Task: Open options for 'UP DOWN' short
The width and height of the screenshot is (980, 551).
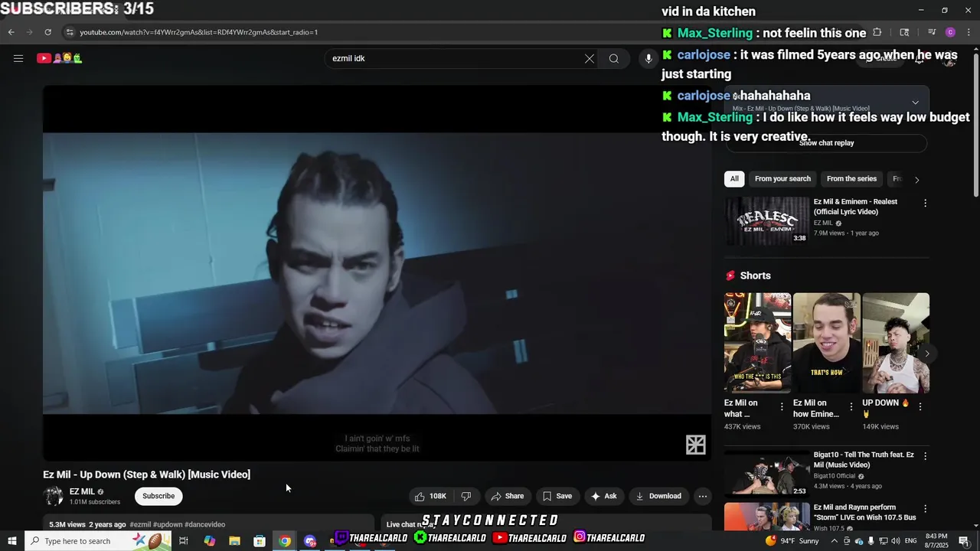Action: 920,407
